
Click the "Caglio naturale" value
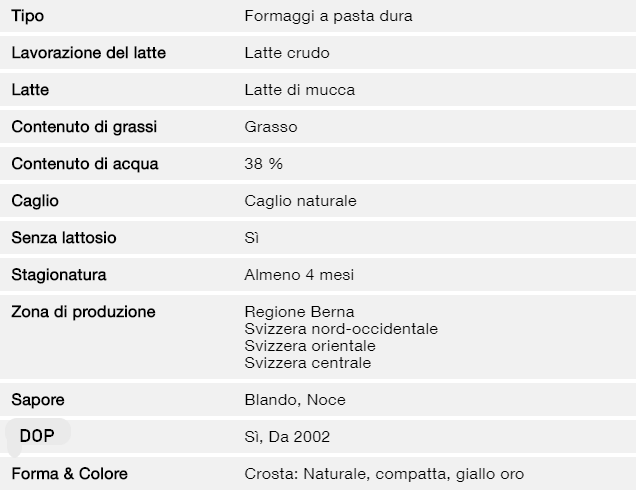click(x=300, y=201)
